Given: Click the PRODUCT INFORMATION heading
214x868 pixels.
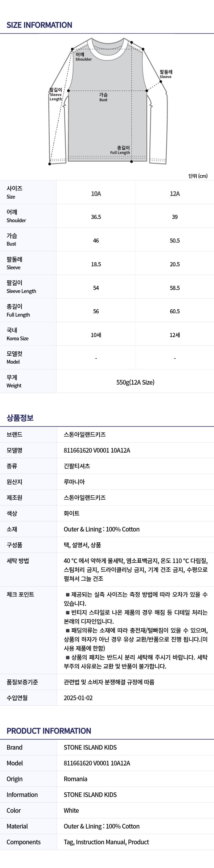Looking at the screenshot, I should coord(49,731).
